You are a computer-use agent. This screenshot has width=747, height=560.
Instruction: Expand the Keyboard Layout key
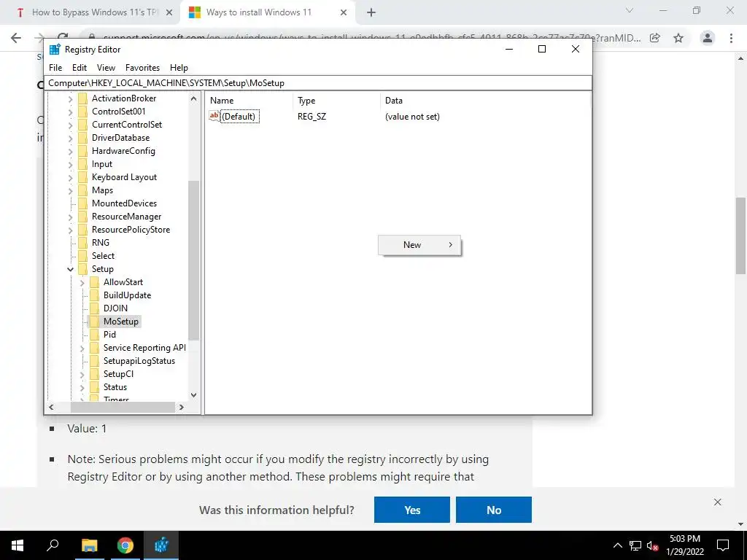pyautogui.click(x=71, y=178)
